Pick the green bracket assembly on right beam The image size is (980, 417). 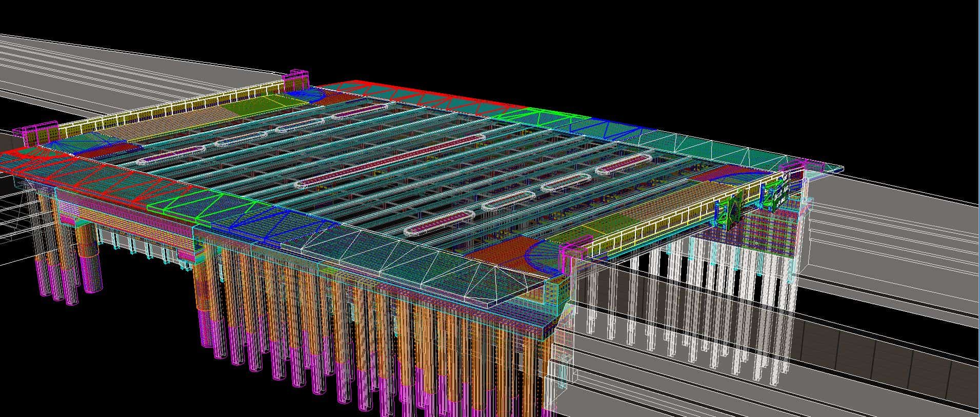[x=731, y=208]
